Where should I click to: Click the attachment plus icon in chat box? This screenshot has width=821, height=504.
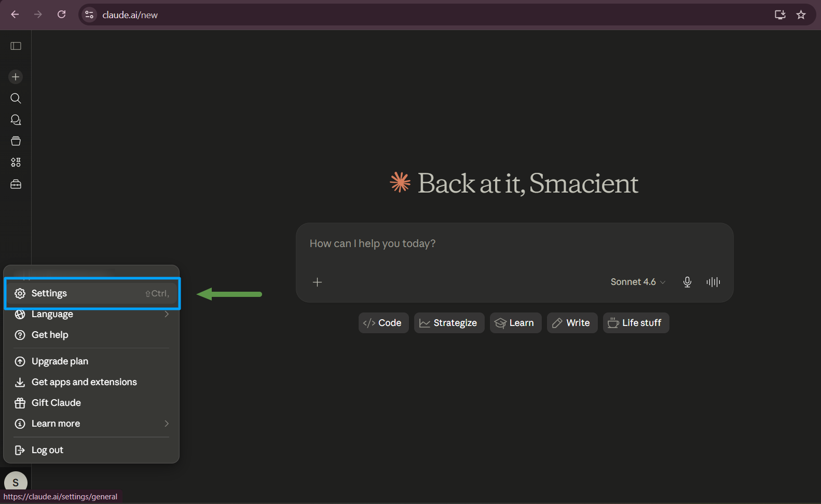318,282
